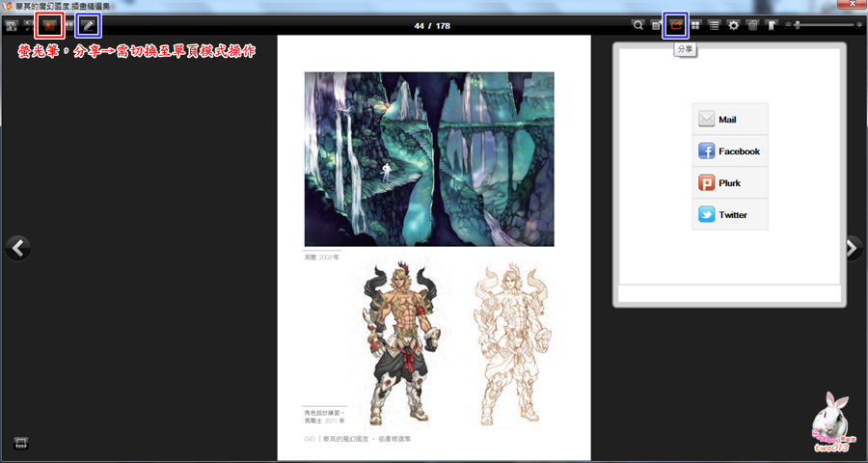The image size is (868, 463).
Task: Click the zoom in plus button
Action: [x=859, y=24]
